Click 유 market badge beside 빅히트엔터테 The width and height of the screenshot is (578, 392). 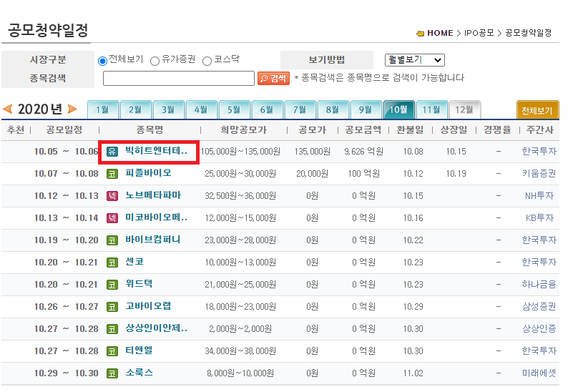[112, 151]
